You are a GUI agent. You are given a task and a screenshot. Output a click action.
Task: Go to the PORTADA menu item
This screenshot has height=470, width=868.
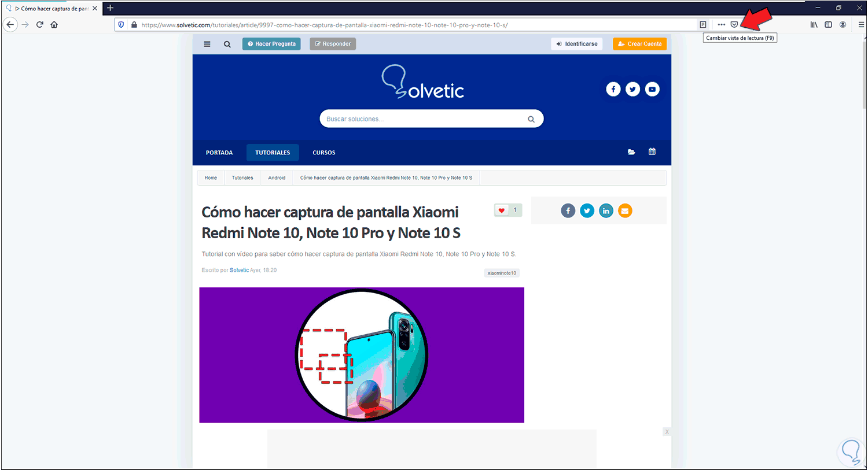(219, 153)
